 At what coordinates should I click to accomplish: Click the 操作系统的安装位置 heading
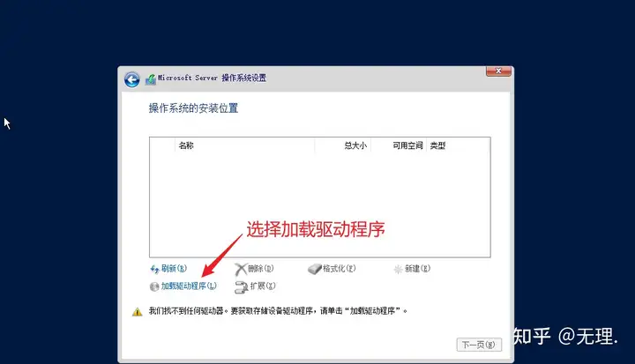tap(193, 108)
